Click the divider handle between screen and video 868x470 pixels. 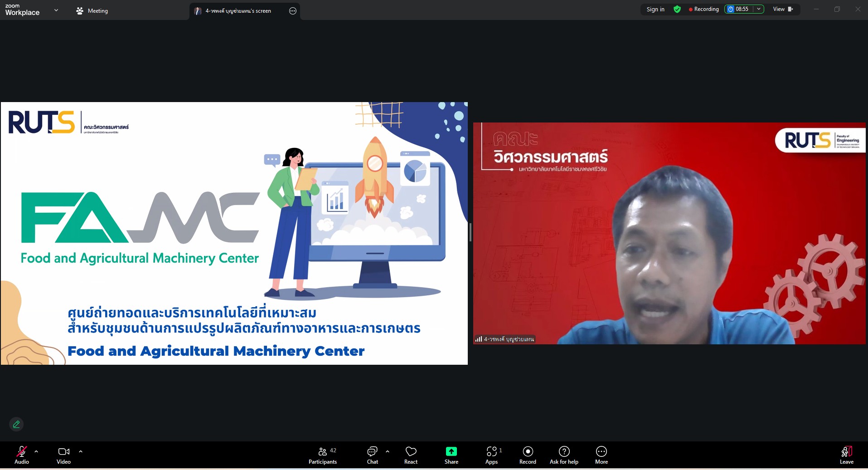click(x=470, y=232)
